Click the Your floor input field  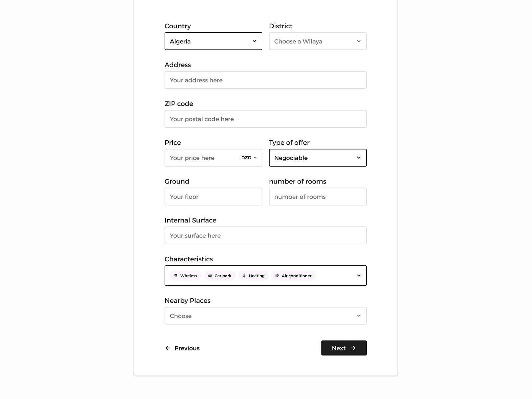pyautogui.click(x=213, y=197)
